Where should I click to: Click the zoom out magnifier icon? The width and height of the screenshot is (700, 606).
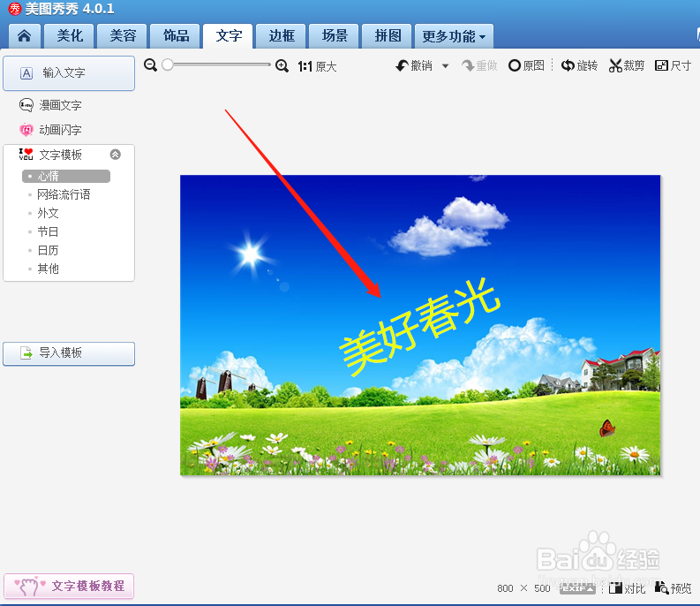150,65
